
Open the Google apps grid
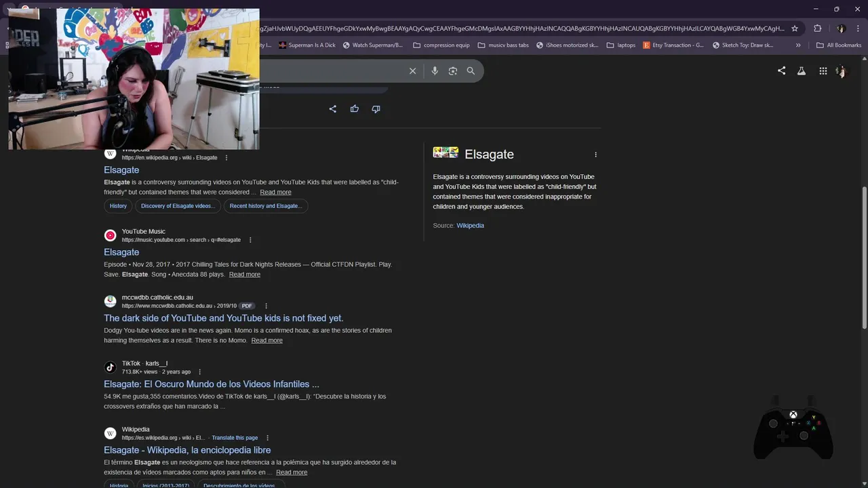click(823, 70)
